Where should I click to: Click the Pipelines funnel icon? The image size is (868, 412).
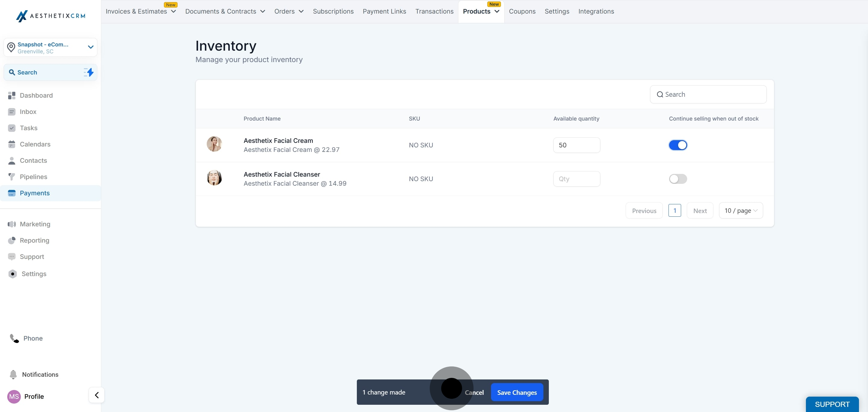pyautogui.click(x=11, y=177)
